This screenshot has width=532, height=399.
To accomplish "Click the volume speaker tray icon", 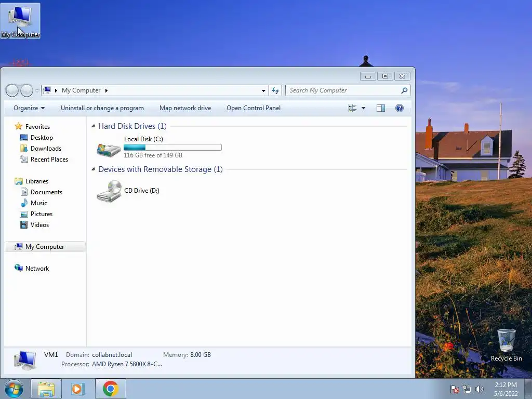I will click(479, 389).
